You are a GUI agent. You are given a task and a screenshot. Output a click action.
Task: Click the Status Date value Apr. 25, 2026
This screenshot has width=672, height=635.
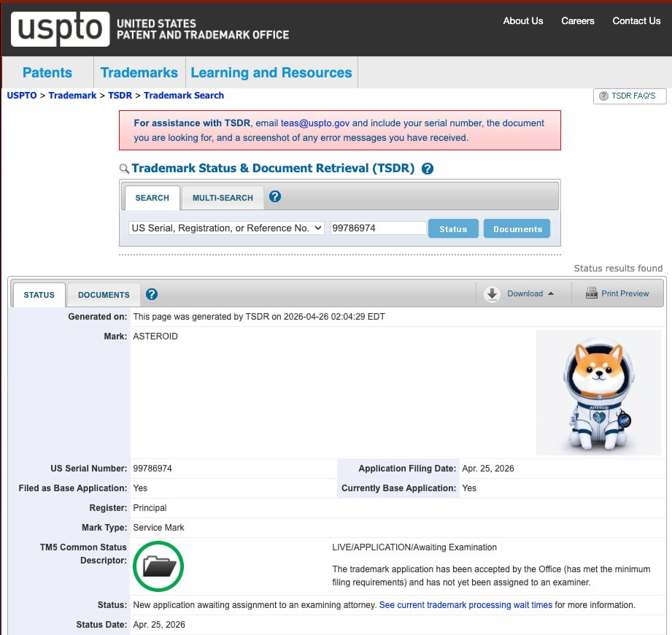(159, 625)
